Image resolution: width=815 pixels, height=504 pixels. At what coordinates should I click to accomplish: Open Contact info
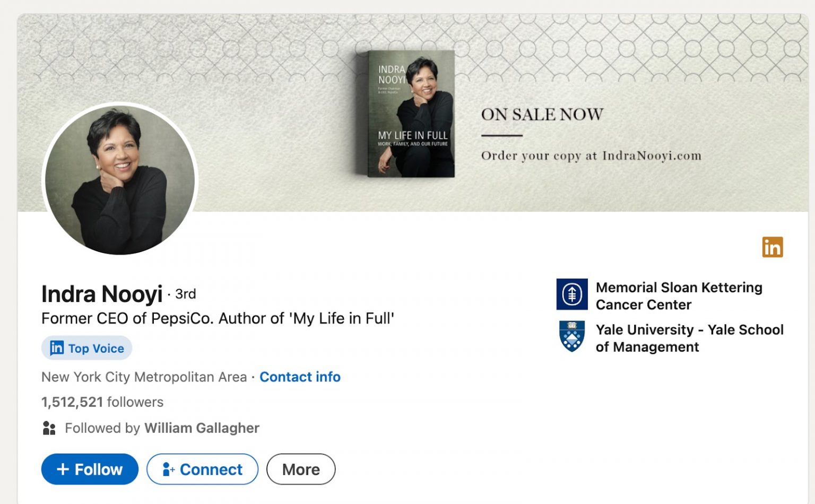coord(300,377)
